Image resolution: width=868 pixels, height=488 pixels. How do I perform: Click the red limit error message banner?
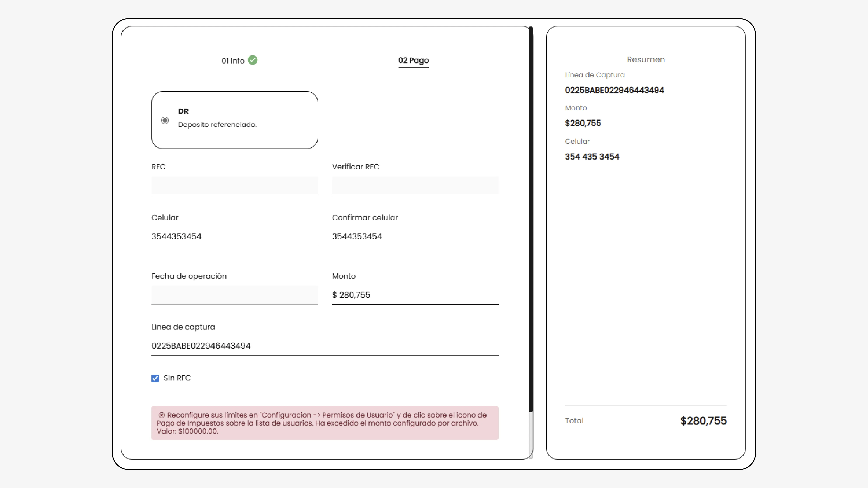[325, 423]
